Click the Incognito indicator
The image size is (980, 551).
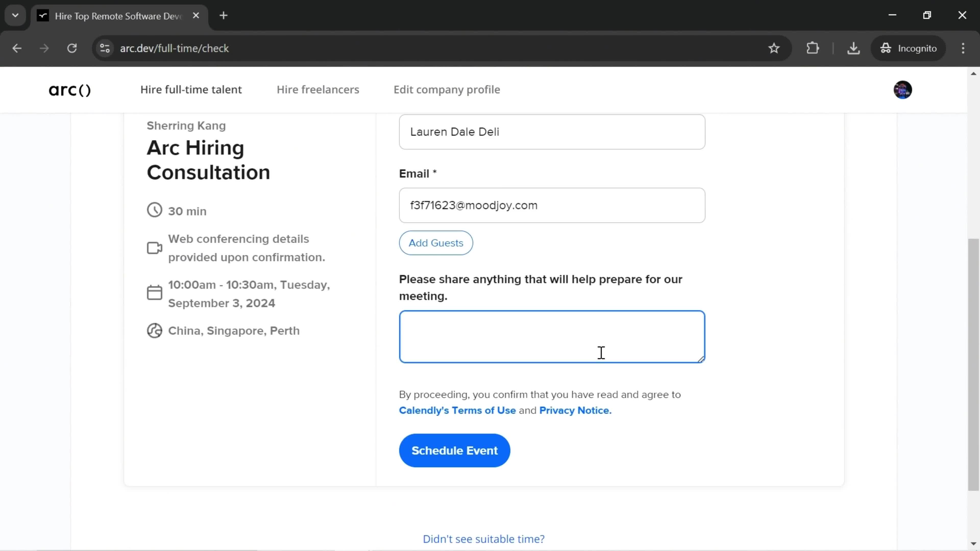(x=909, y=48)
